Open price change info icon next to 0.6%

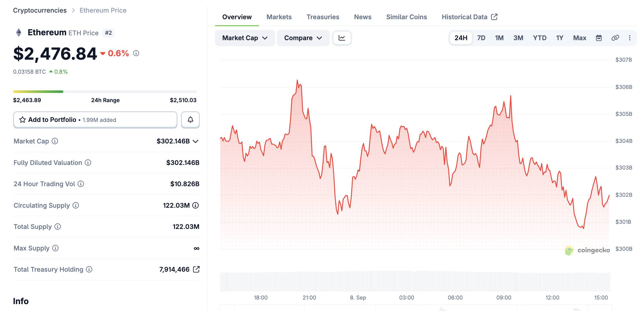[x=136, y=53]
